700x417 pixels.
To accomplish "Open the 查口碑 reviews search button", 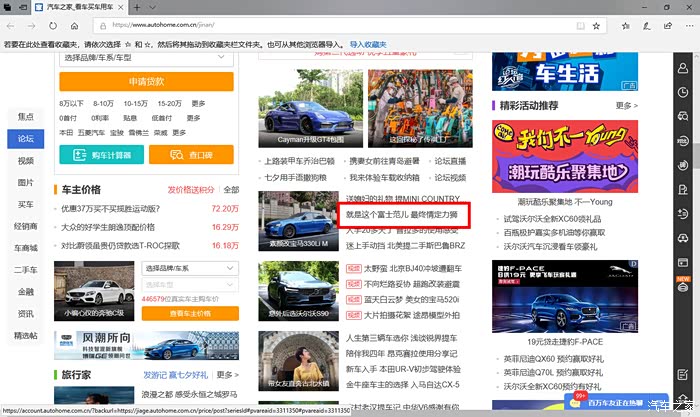I will click(193, 154).
